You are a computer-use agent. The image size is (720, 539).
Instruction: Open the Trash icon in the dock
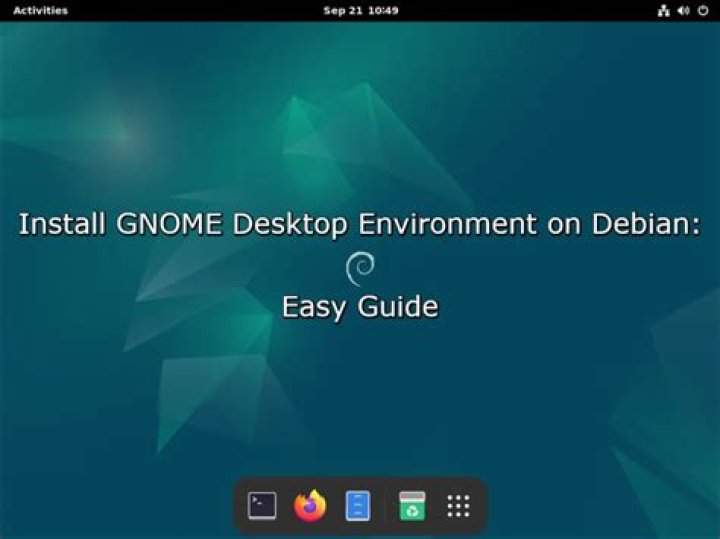[x=412, y=506]
